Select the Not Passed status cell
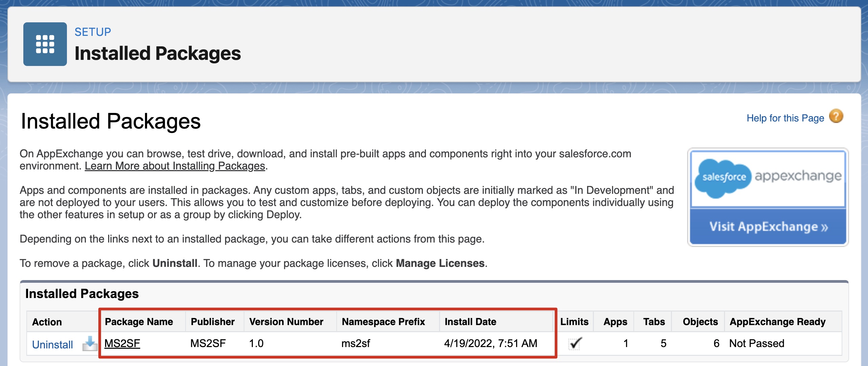The image size is (868, 366). pos(756,343)
